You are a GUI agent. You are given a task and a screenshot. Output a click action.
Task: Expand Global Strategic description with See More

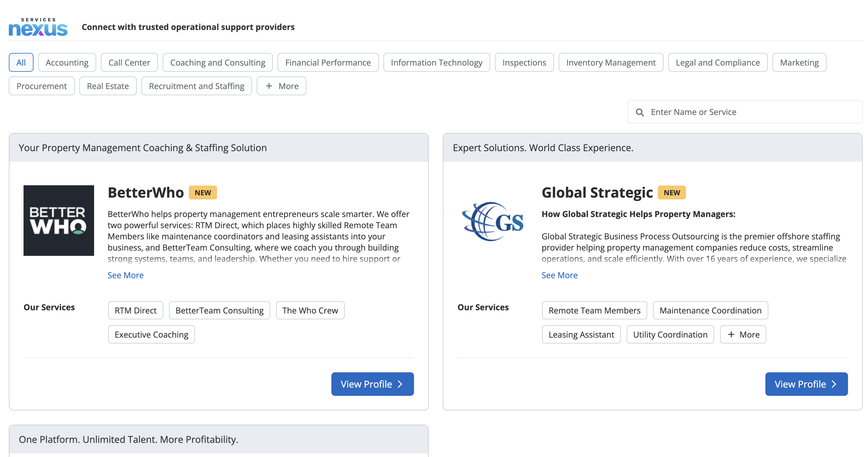560,275
